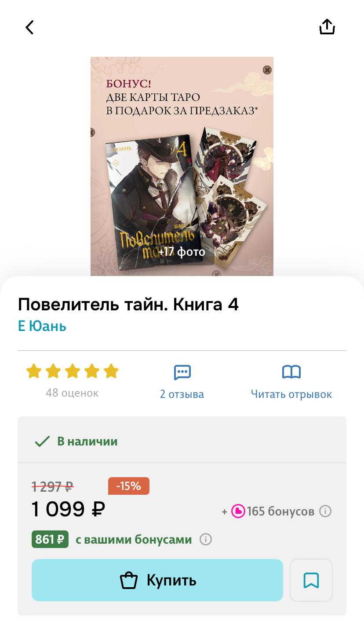The image size is (364, 622).
Task: Toggle the bookmark favorite button
Action: tap(311, 580)
